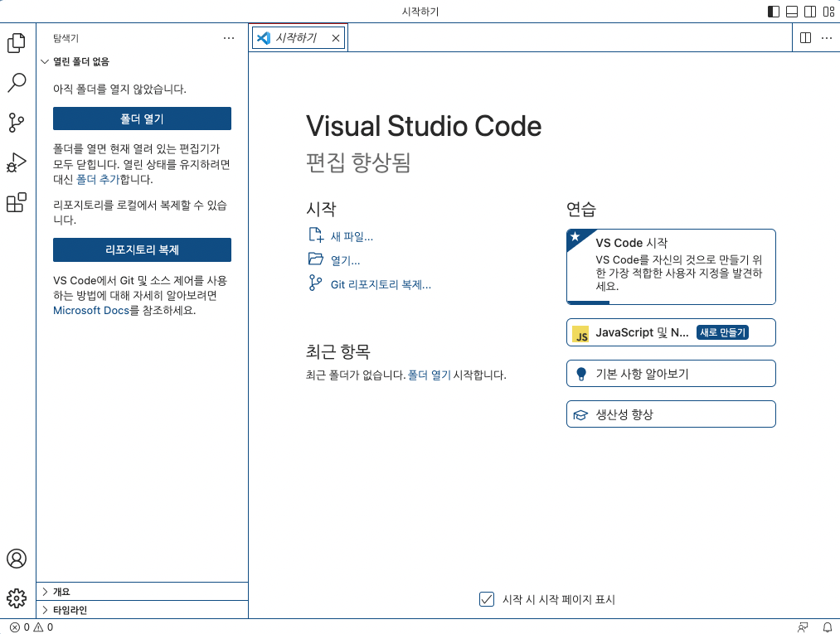The width and height of the screenshot is (840, 634).
Task: Open the JavaScript 및 N... walkthrough
Action: [671, 332]
